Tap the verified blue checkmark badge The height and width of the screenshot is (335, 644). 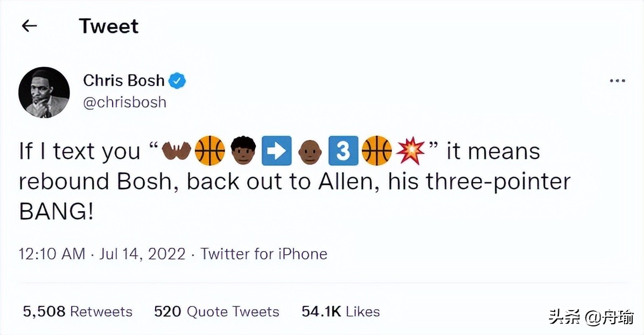pyautogui.click(x=178, y=80)
